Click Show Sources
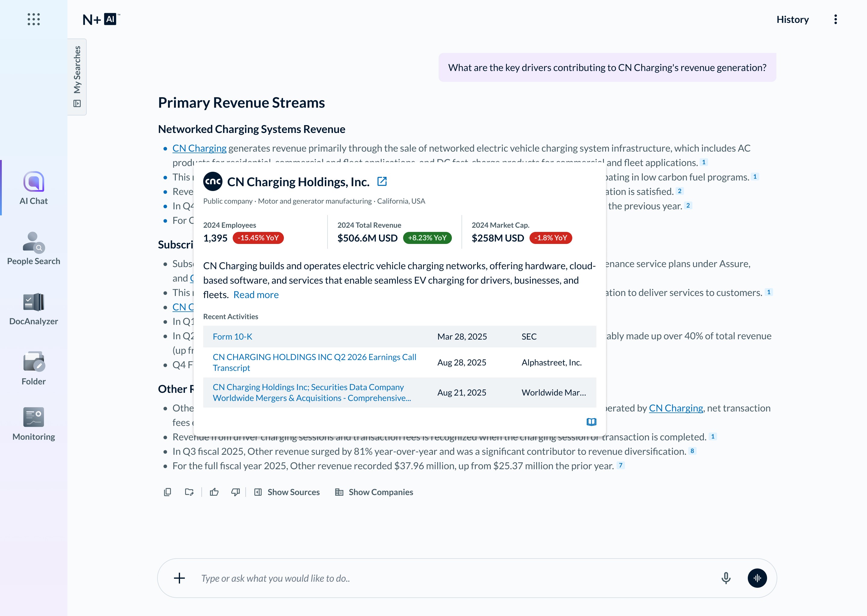This screenshot has width=867, height=616. [287, 492]
